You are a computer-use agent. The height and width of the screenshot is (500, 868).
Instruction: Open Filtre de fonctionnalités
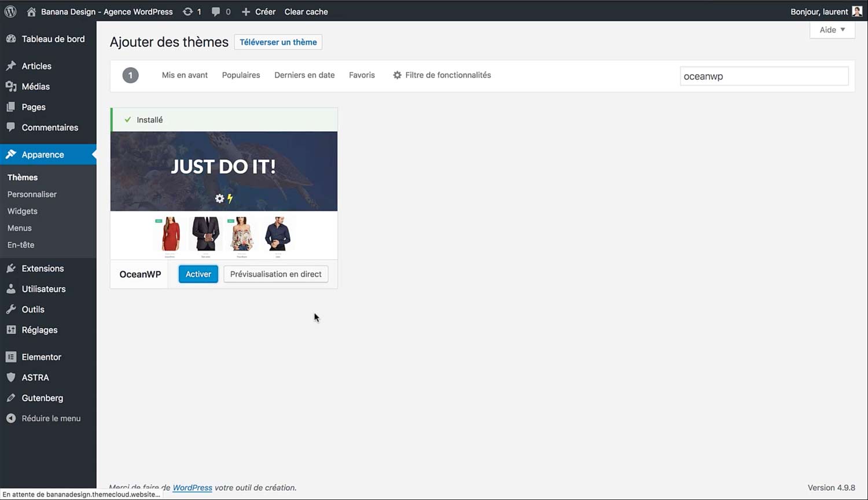coord(442,75)
